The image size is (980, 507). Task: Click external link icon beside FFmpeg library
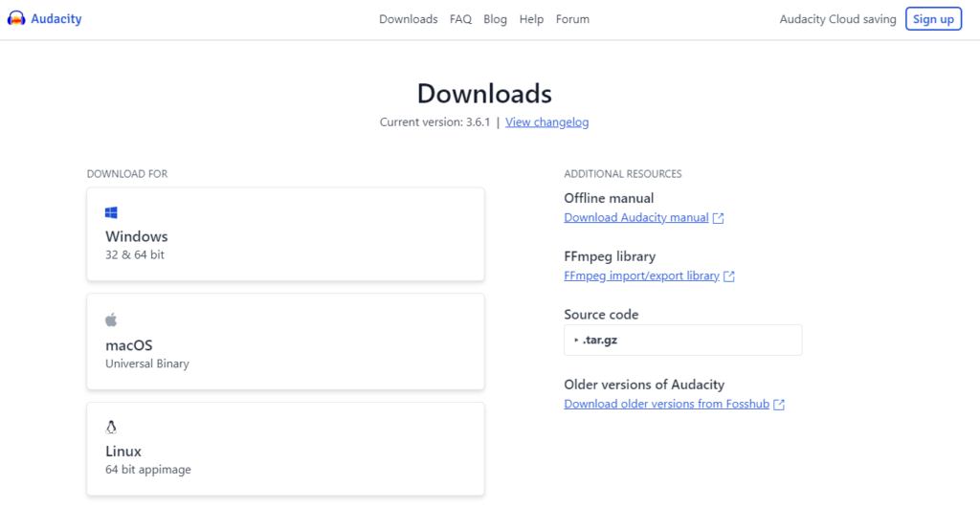tap(729, 276)
